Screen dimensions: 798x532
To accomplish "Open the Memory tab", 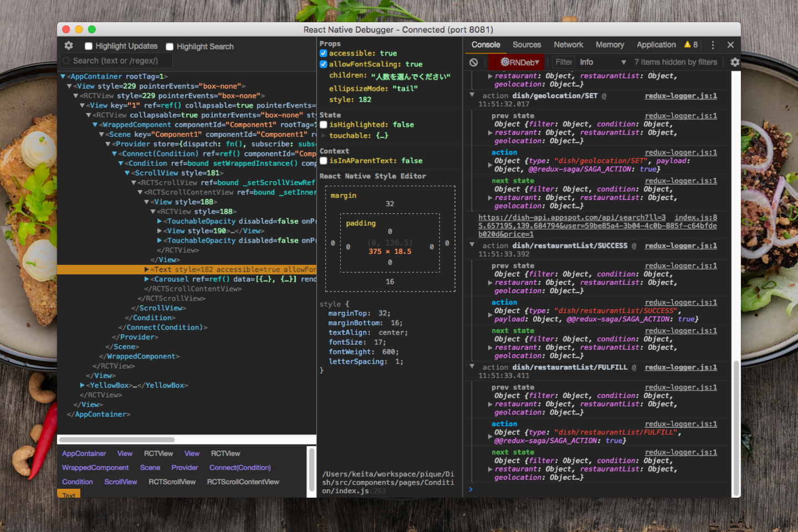I will (x=610, y=44).
